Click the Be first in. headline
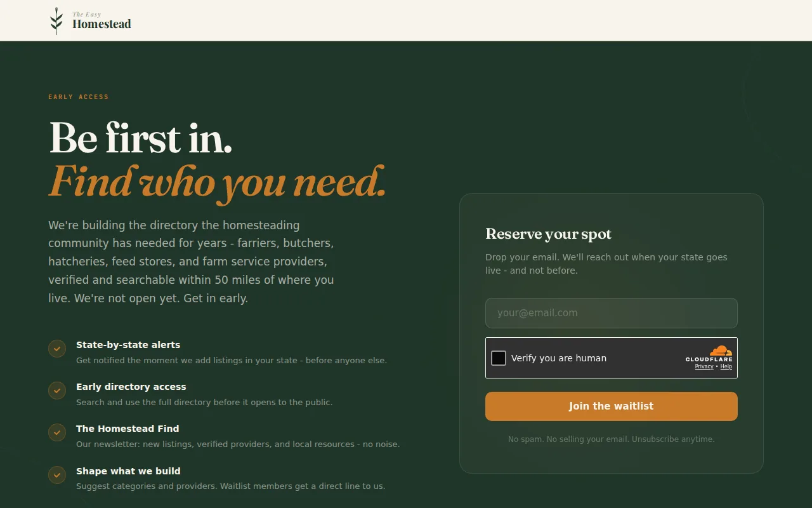Viewport: 812px width, 508px height. pyautogui.click(x=141, y=137)
